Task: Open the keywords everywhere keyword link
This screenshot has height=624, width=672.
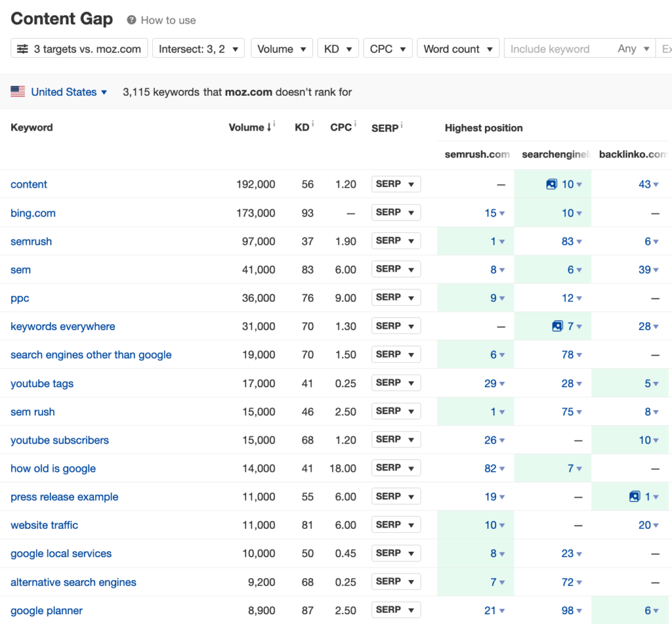Action: (x=63, y=327)
